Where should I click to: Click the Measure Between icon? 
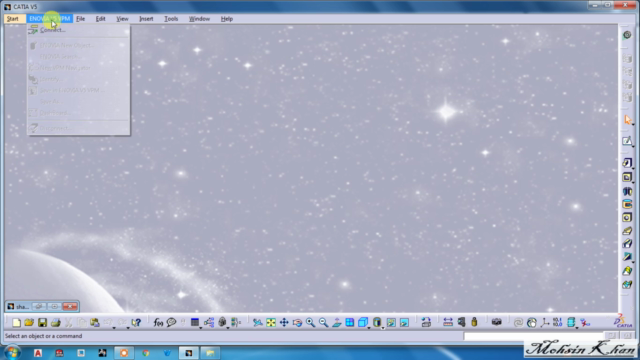point(448,322)
